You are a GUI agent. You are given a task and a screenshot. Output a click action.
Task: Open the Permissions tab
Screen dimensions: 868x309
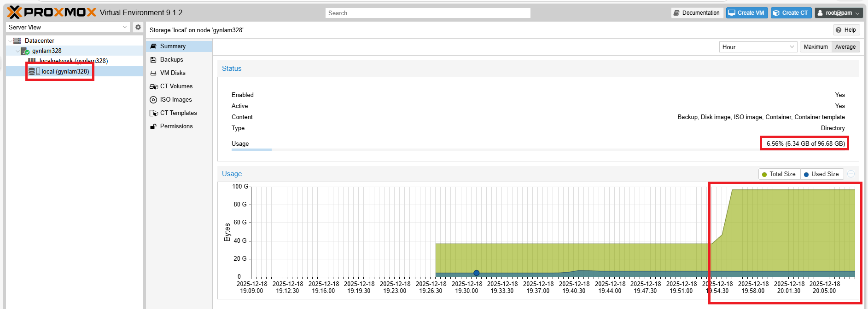pyautogui.click(x=179, y=126)
